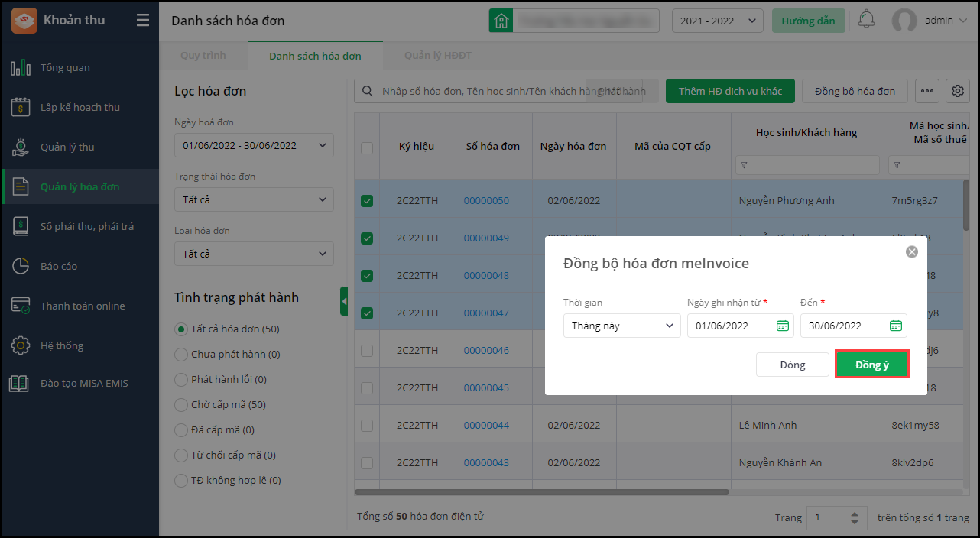Switch to the 'Quản lý HĐĐT' tab
Image resolution: width=980 pixels, height=538 pixels.
click(438, 56)
